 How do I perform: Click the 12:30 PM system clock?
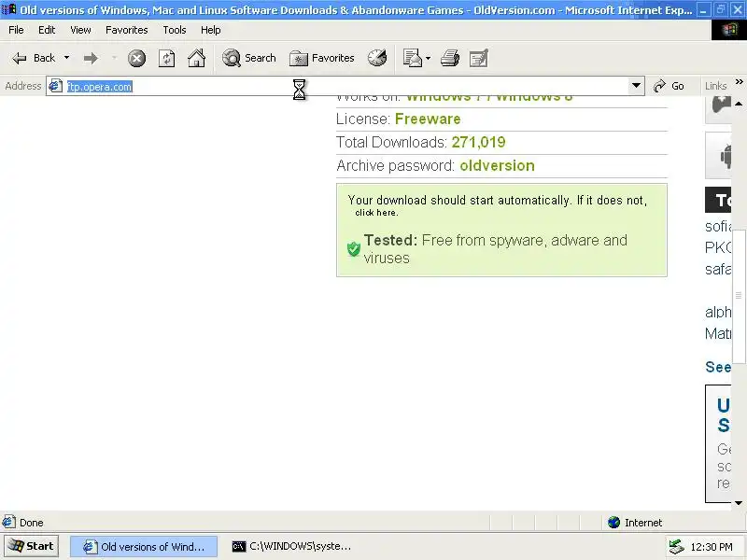(x=712, y=547)
